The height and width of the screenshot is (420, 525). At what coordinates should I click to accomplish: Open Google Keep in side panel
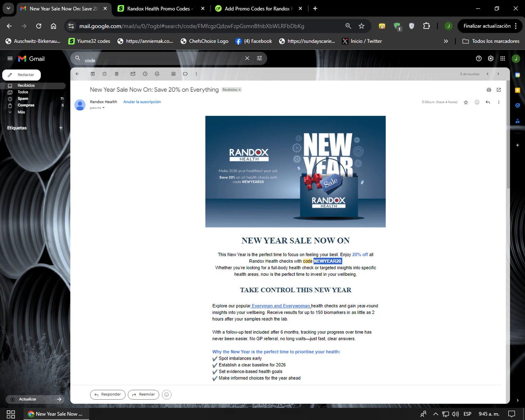click(x=518, y=90)
